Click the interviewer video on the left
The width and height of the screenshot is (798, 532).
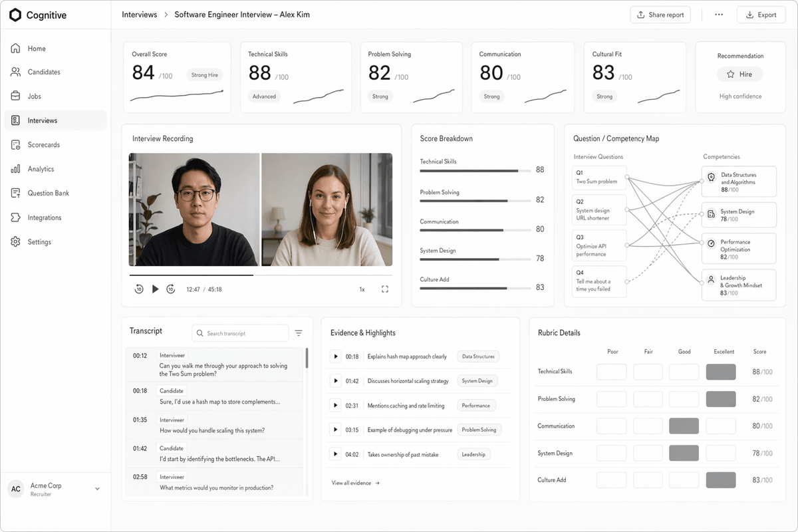194,209
